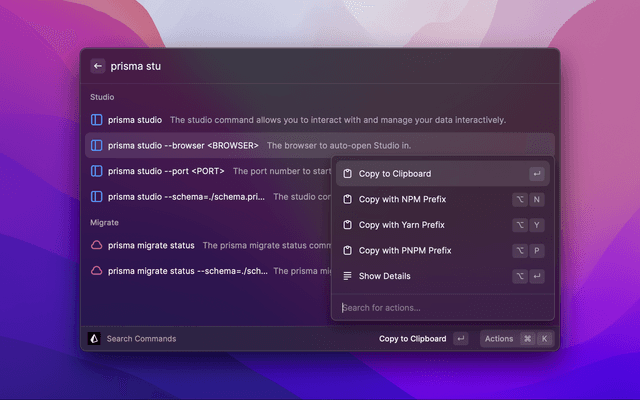Click the prisma migrate status cloud icon
The height and width of the screenshot is (400, 640).
97,245
